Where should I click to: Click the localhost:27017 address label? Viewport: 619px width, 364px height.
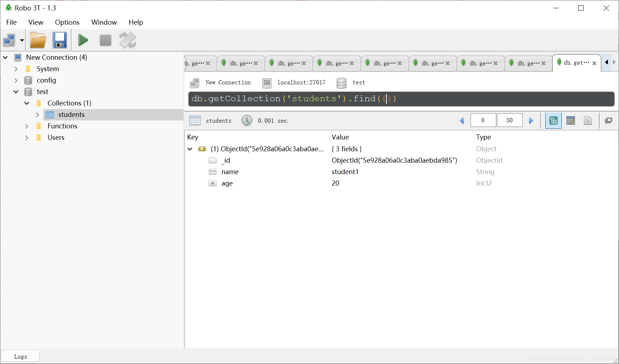click(301, 83)
